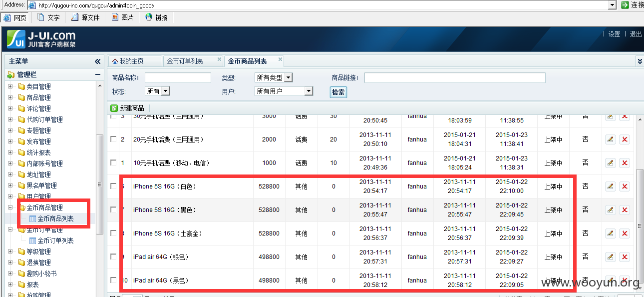644x297 pixels.
Task: Click the 源文件 view toolbar icon
Action: pyautogui.click(x=75, y=17)
